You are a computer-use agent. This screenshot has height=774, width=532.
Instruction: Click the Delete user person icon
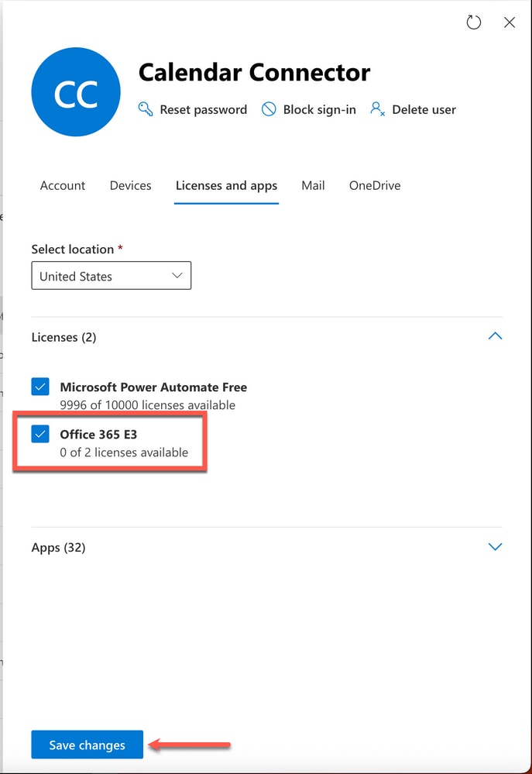click(x=378, y=109)
